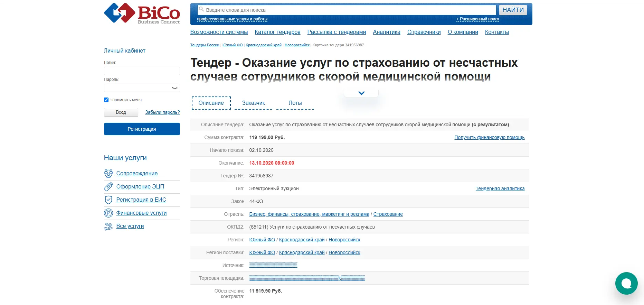This screenshot has height=305, width=644.
Task: Click Новороссийск in the Регион row
Action: click(344, 240)
